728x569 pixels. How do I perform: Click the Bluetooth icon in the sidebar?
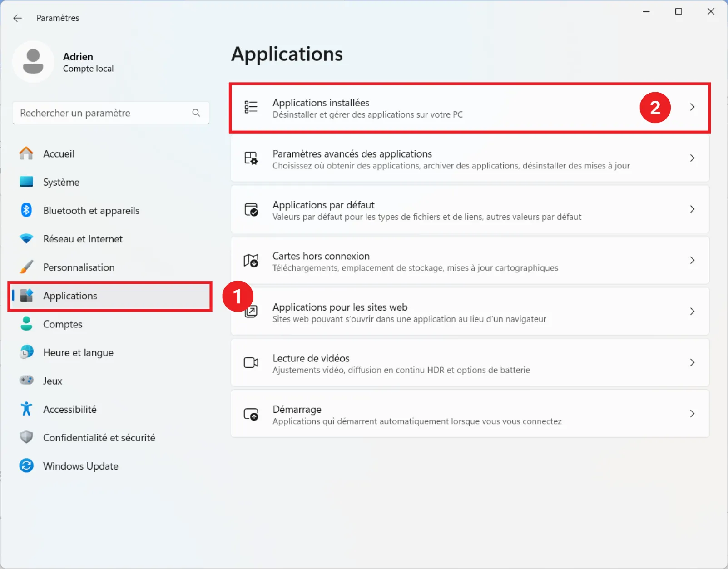tap(26, 210)
